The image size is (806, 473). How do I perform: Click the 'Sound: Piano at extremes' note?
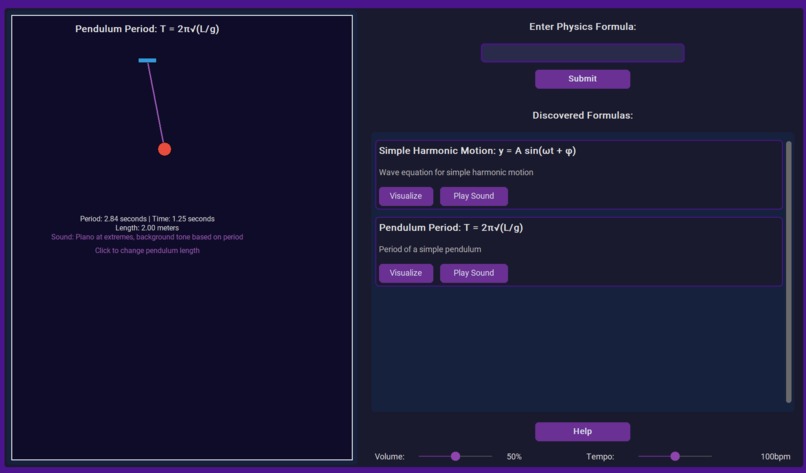(x=147, y=237)
